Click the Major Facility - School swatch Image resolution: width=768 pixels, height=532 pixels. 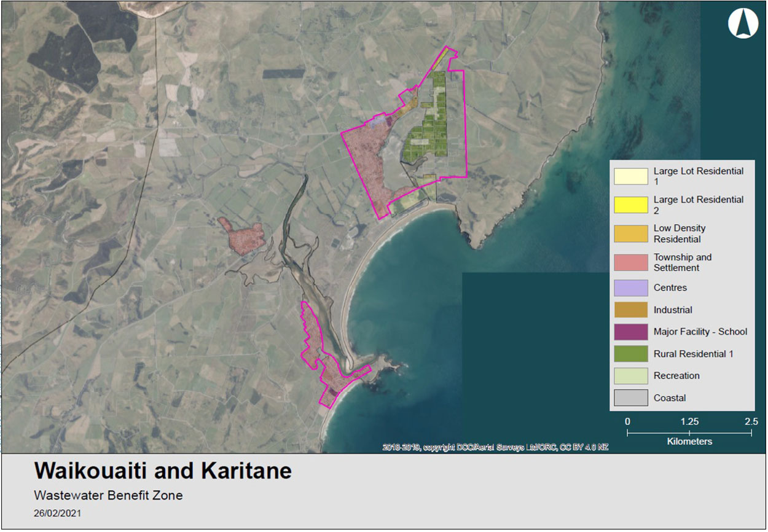[631, 332]
